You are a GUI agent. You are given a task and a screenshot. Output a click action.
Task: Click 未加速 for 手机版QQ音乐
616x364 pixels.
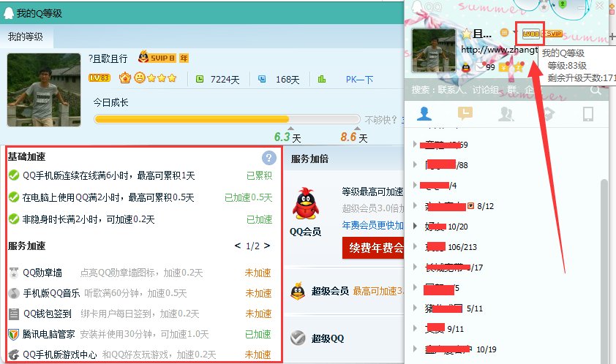(258, 293)
